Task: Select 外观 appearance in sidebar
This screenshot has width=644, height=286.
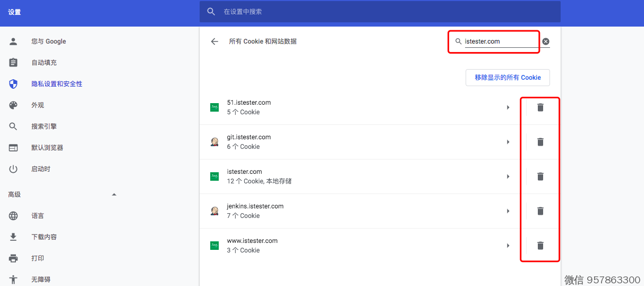Action: [38, 105]
